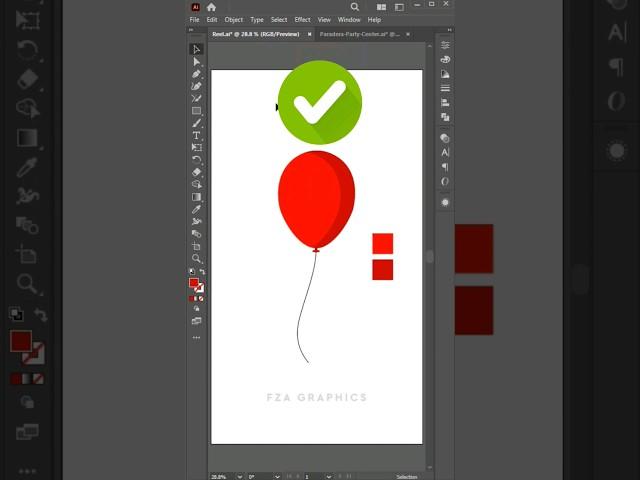
Task: Set paint mode to Gradient
Action: (196, 299)
